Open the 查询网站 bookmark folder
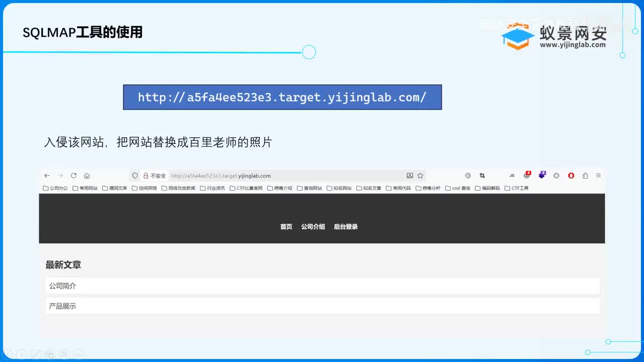Image resolution: width=644 pixels, height=362 pixels. [x=309, y=188]
